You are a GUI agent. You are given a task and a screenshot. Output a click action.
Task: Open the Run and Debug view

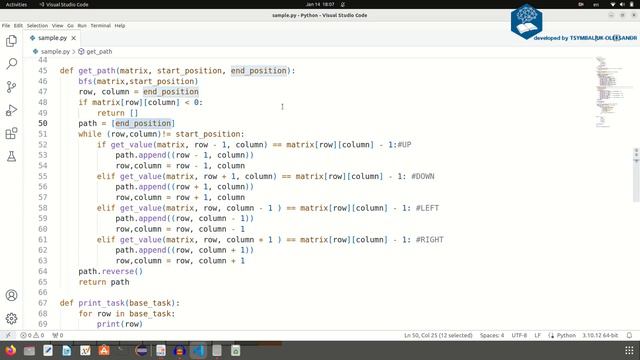click(x=11, y=110)
